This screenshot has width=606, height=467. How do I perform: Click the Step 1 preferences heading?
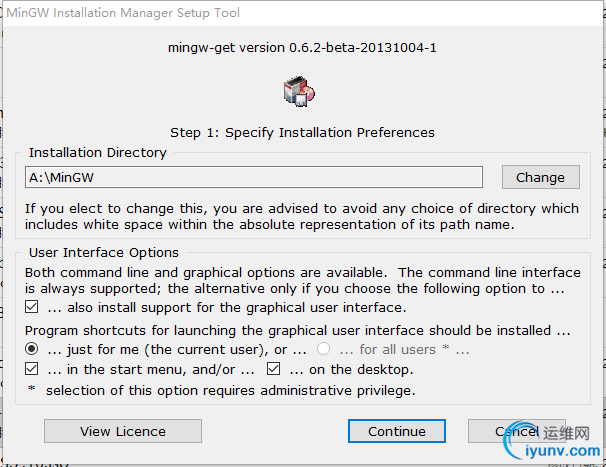coord(302,133)
